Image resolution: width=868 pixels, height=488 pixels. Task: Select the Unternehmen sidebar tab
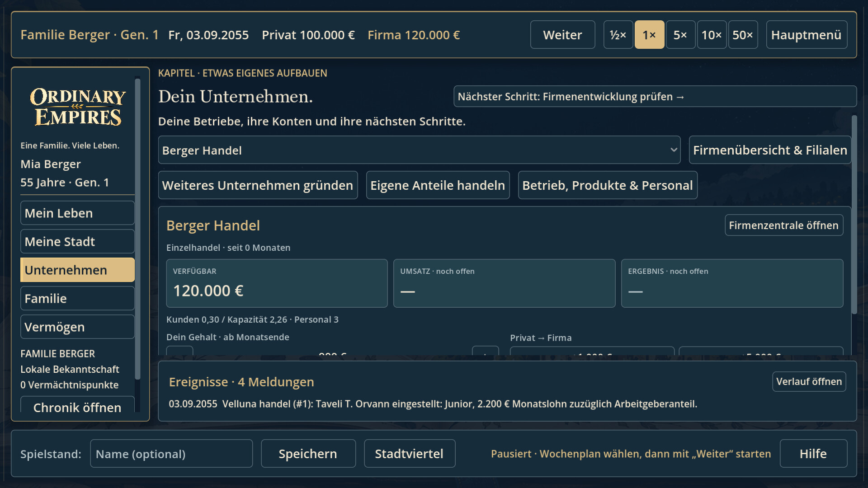tap(77, 270)
